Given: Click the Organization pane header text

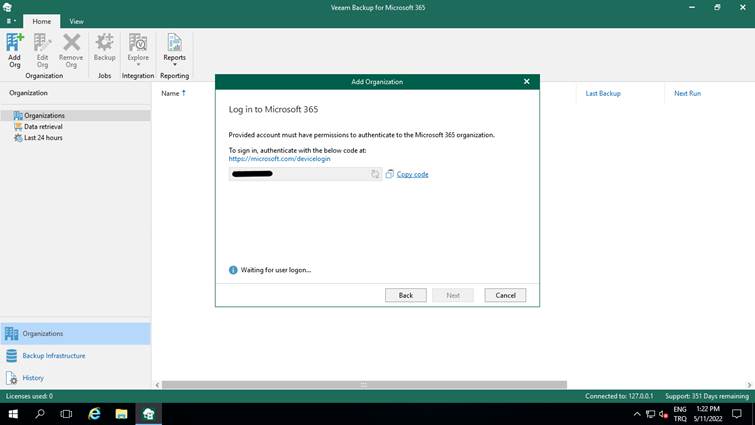Looking at the screenshot, I should coord(28,93).
